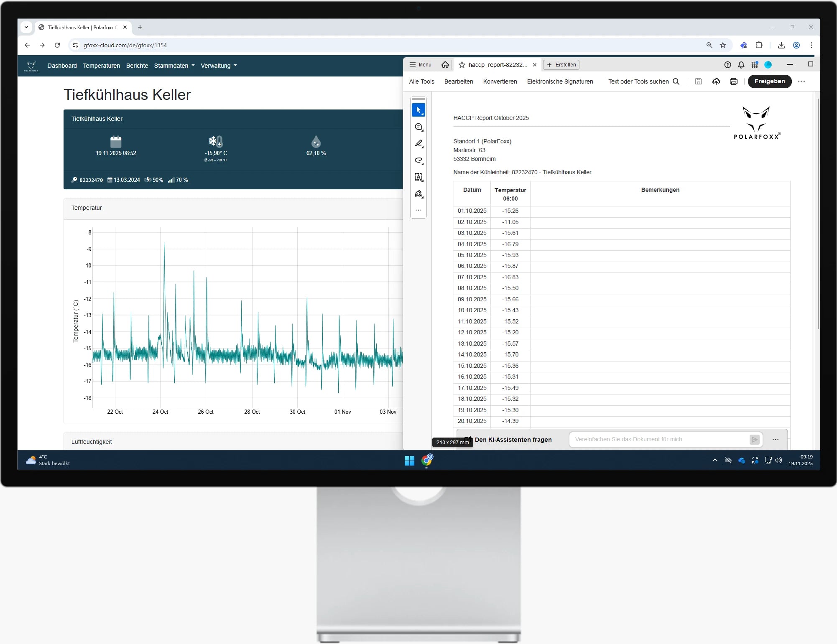
Task: Switch to the haccp_report PDF tab
Action: pos(497,65)
